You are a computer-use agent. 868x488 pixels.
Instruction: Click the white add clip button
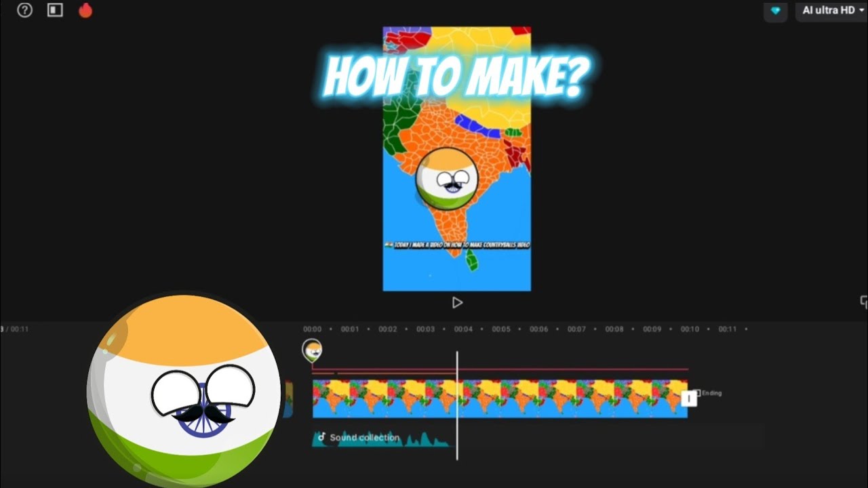(x=689, y=399)
